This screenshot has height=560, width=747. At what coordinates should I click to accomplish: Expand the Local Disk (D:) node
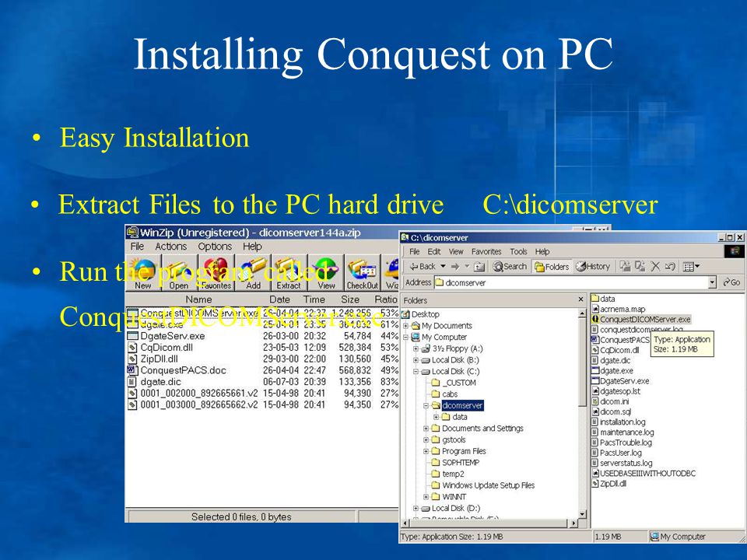(416, 509)
